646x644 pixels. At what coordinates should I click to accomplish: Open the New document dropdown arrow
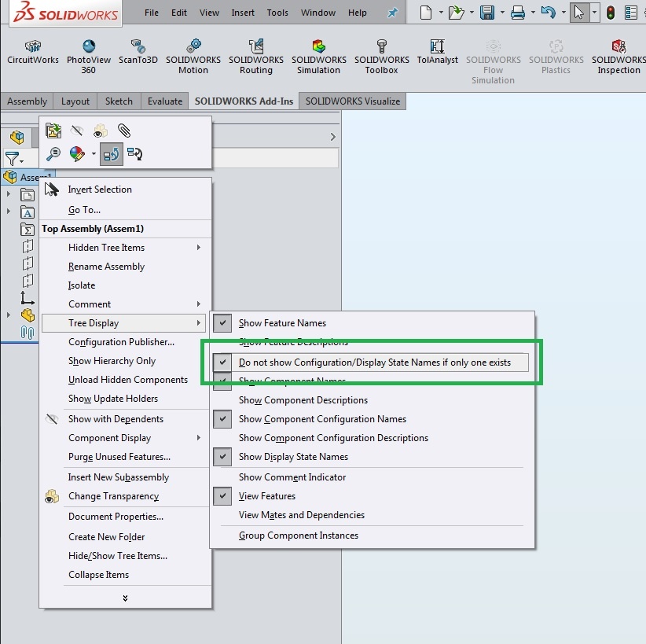pyautogui.click(x=440, y=13)
